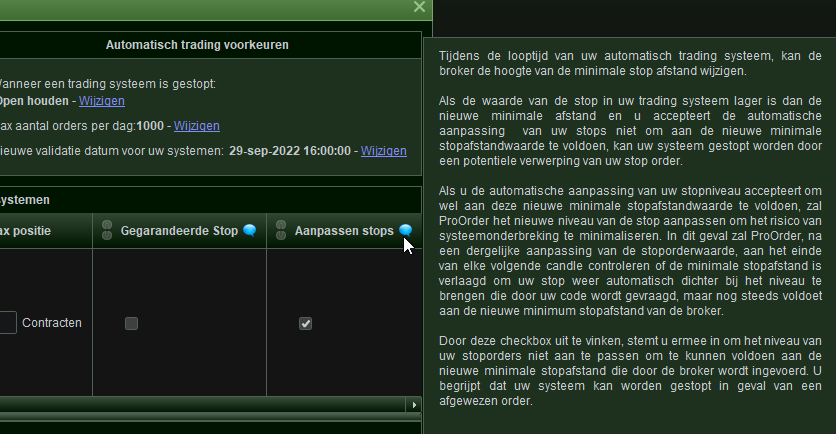Close the dialog with the X button
Screen dimensions: 836x434
tap(420, 7)
